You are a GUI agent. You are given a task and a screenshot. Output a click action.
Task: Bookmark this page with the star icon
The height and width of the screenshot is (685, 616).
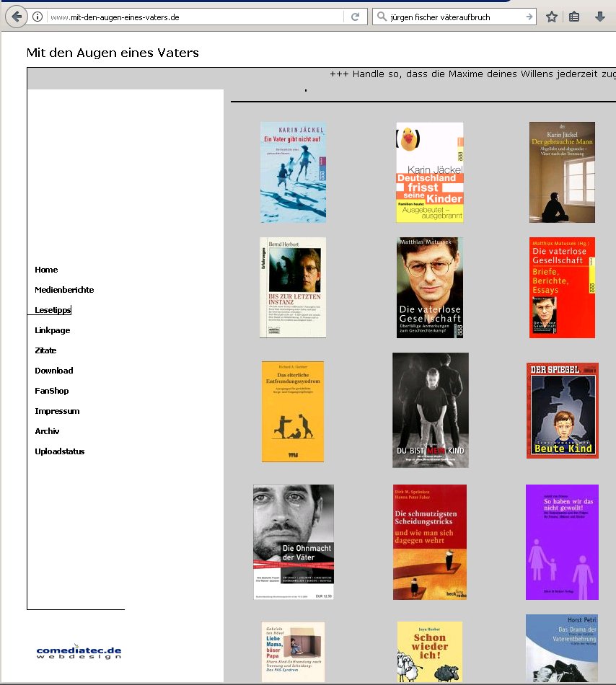[552, 17]
